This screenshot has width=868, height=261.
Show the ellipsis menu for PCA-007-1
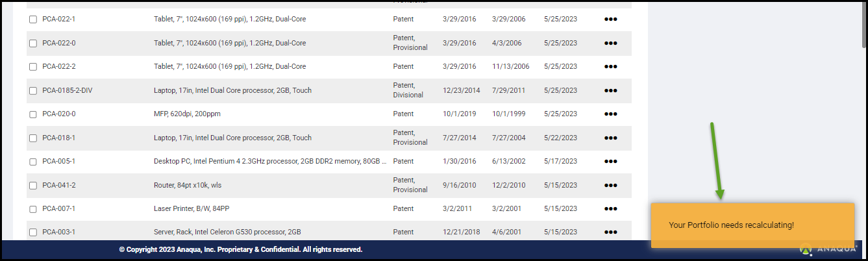[x=610, y=209]
